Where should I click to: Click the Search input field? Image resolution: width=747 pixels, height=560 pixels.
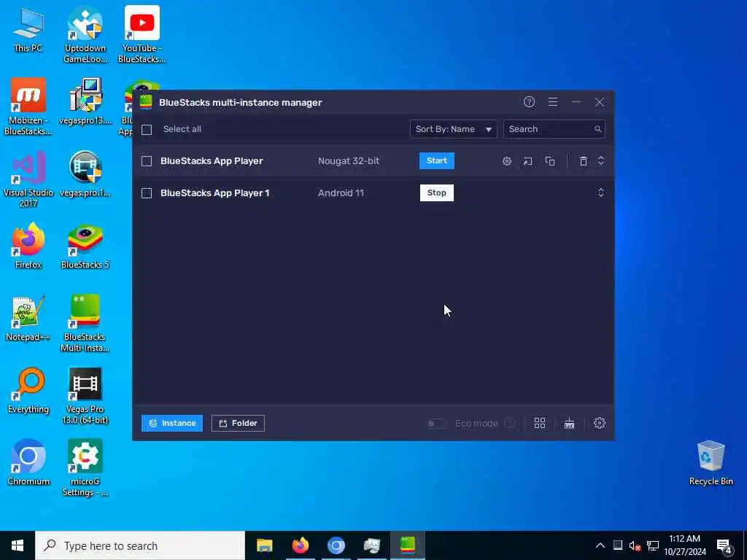pos(554,129)
